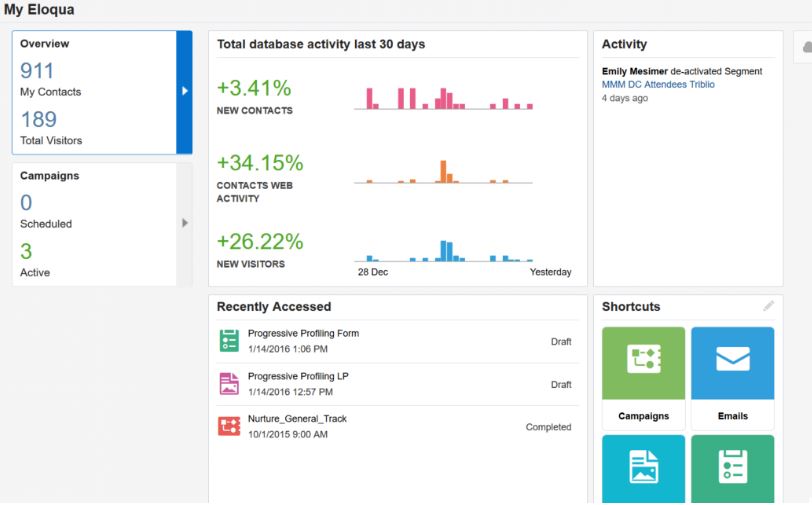812x505 pixels.
Task: Click the My Eloqua page title
Action: pyautogui.click(x=39, y=10)
